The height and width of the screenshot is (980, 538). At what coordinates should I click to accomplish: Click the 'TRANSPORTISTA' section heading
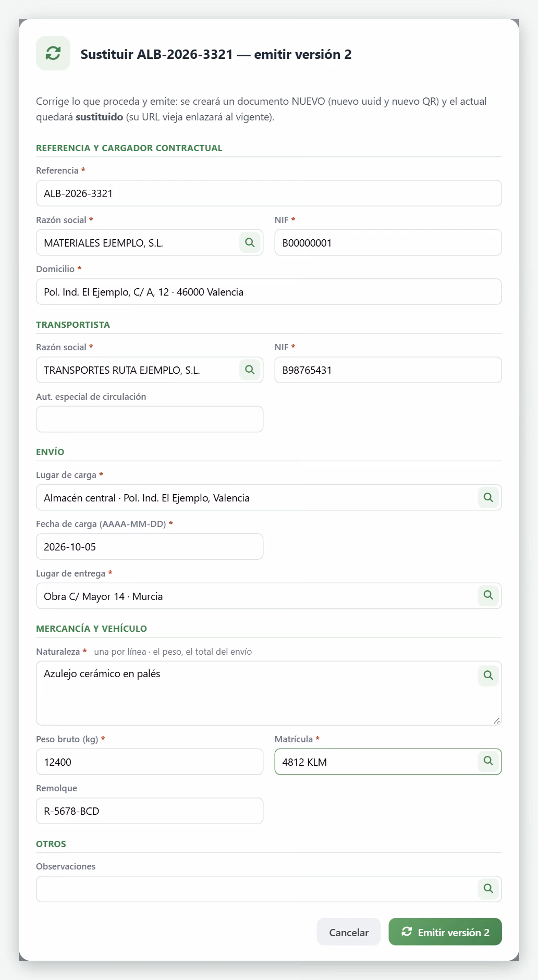73,325
